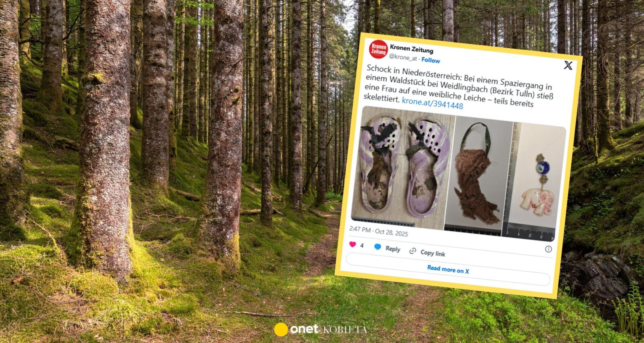Click the Reply text label

coord(393,249)
